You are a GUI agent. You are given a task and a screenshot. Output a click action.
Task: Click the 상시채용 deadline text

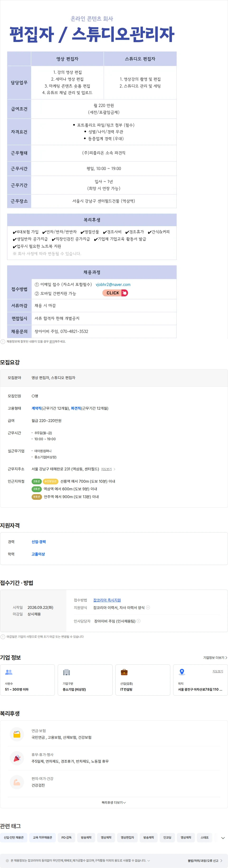coord(34,614)
